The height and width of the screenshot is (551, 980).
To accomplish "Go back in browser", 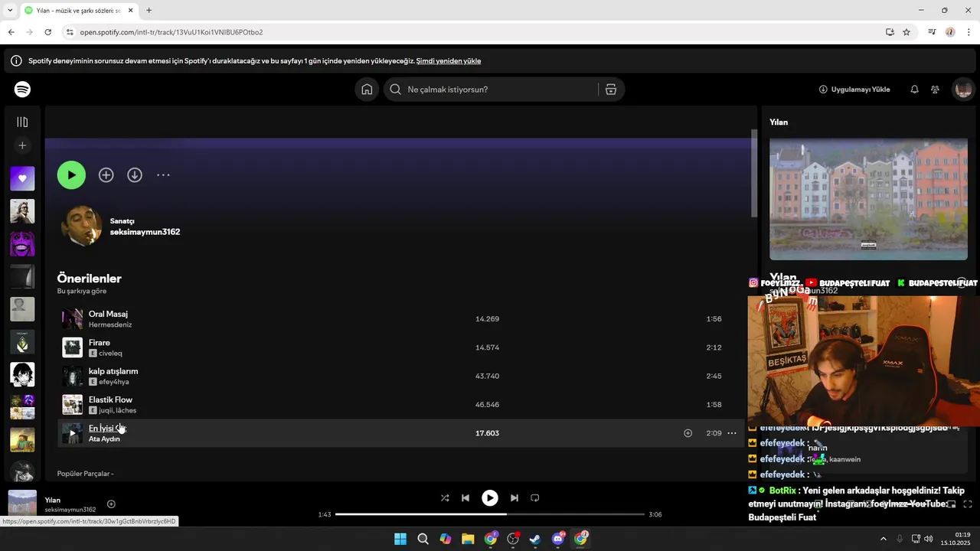I will (11, 32).
